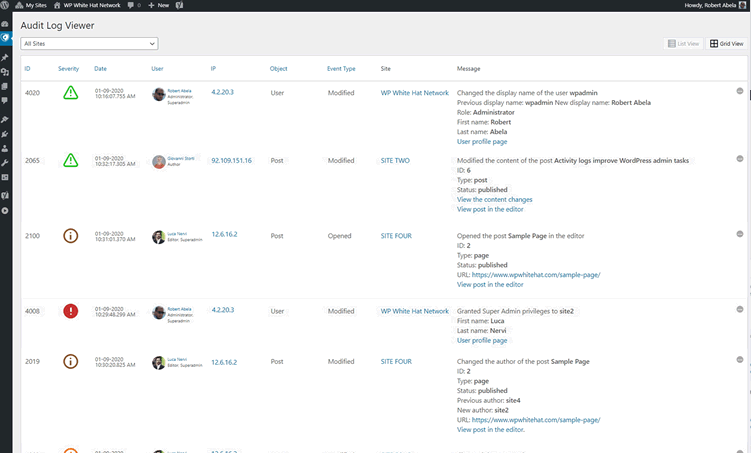
Task: Open the Dashboard icon in the sidebar
Action: click(x=5, y=23)
